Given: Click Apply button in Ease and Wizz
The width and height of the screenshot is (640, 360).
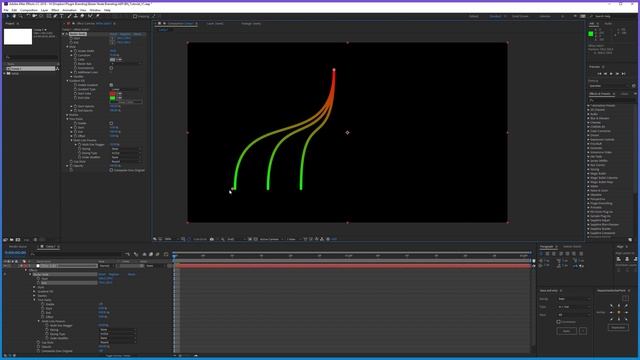Looking at the screenshot, I should coord(567,331).
